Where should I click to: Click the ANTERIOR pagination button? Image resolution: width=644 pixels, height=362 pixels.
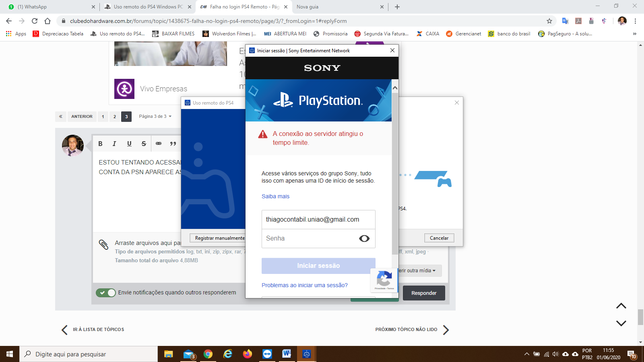[82, 117]
